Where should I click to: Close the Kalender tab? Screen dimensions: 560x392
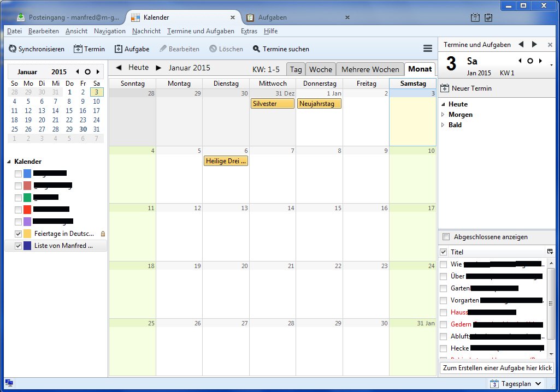click(233, 17)
